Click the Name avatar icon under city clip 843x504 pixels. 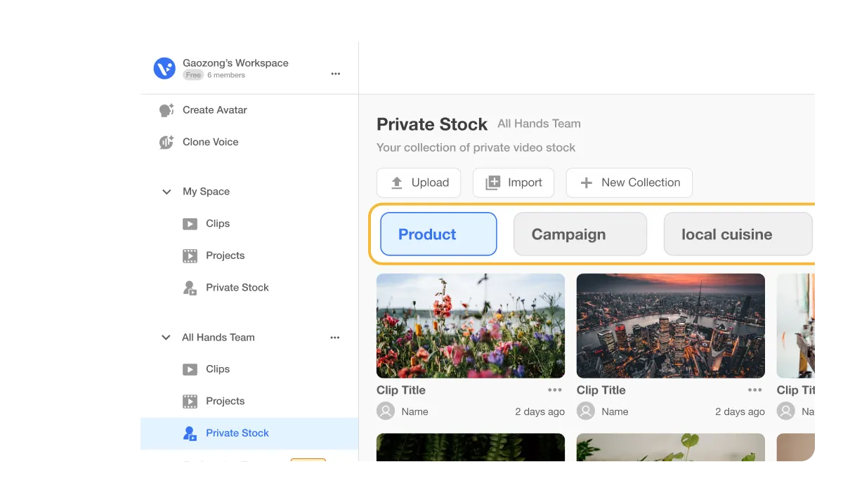(586, 411)
